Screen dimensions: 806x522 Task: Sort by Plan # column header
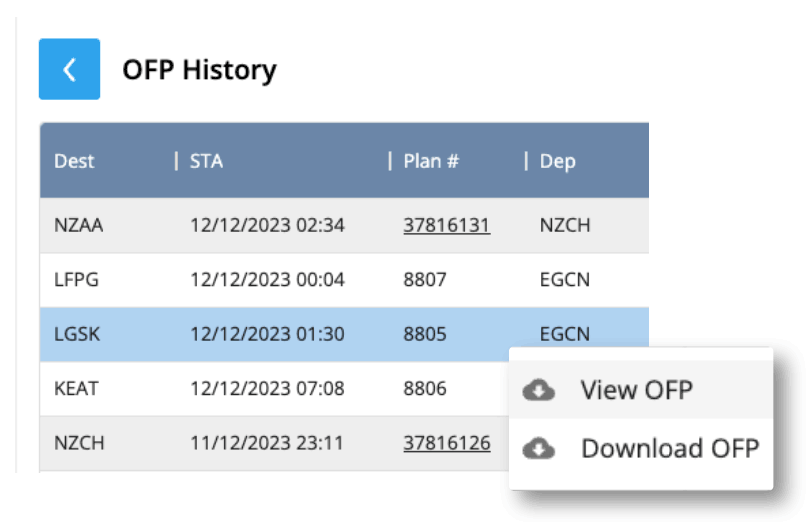coord(431,161)
